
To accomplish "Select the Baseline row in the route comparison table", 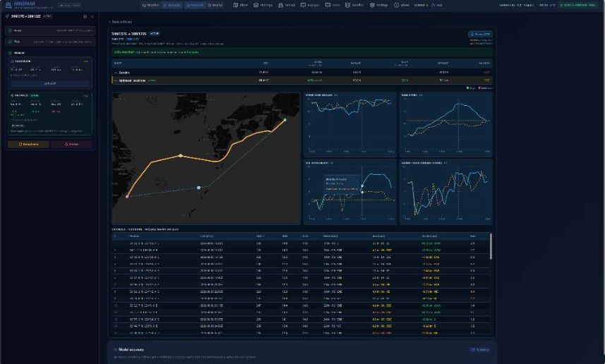I will (x=301, y=72).
